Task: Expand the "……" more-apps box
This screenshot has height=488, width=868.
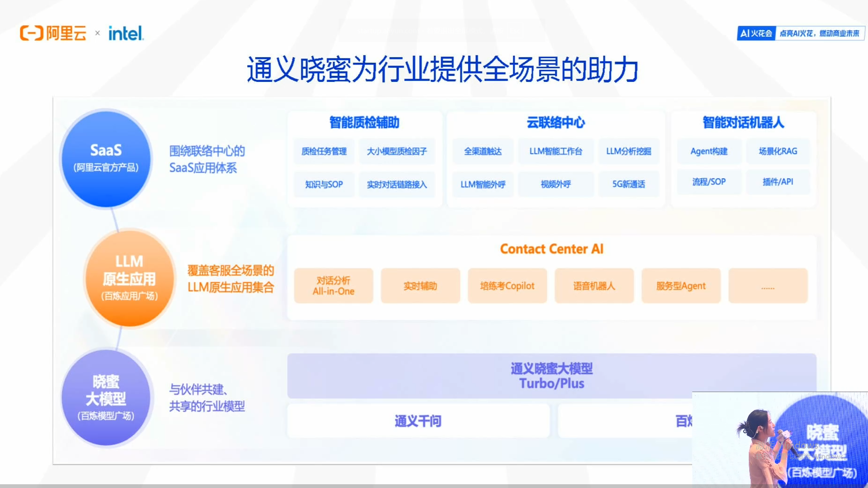Action: click(x=768, y=285)
